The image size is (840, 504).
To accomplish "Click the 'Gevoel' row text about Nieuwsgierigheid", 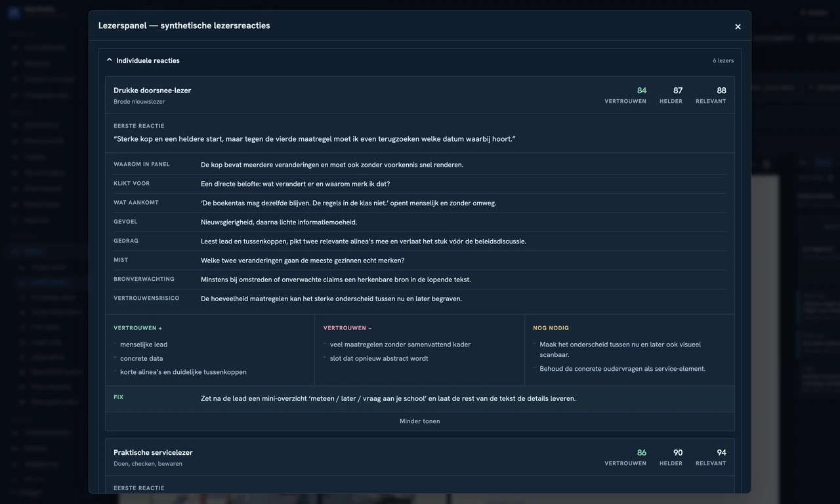I will pyautogui.click(x=279, y=222).
